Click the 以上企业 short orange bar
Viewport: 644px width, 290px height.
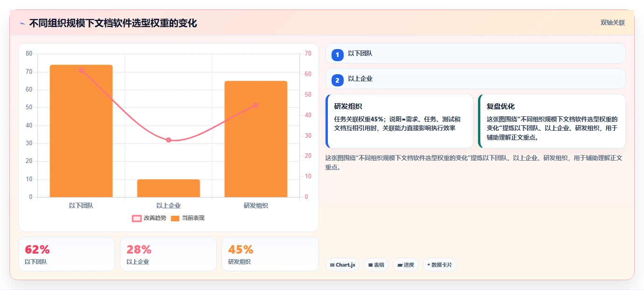pos(168,188)
